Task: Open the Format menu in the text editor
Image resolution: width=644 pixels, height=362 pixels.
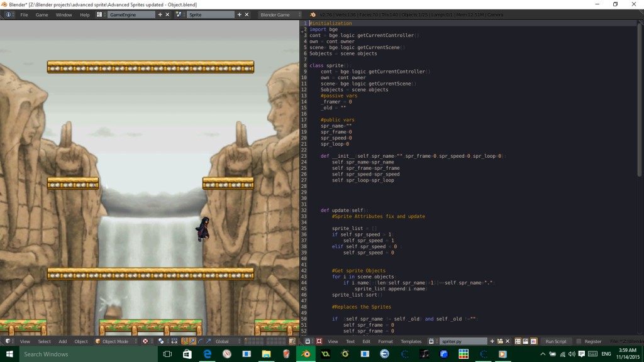Action: (385, 341)
